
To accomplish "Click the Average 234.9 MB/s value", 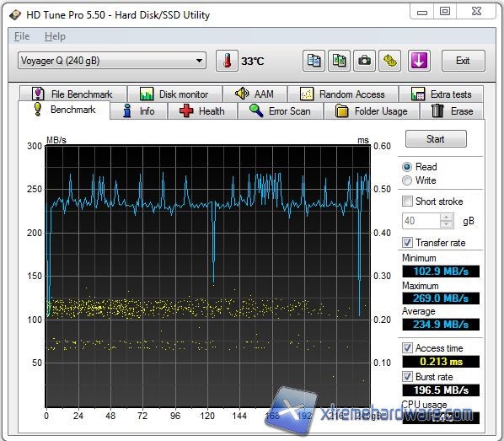I will point(441,325).
